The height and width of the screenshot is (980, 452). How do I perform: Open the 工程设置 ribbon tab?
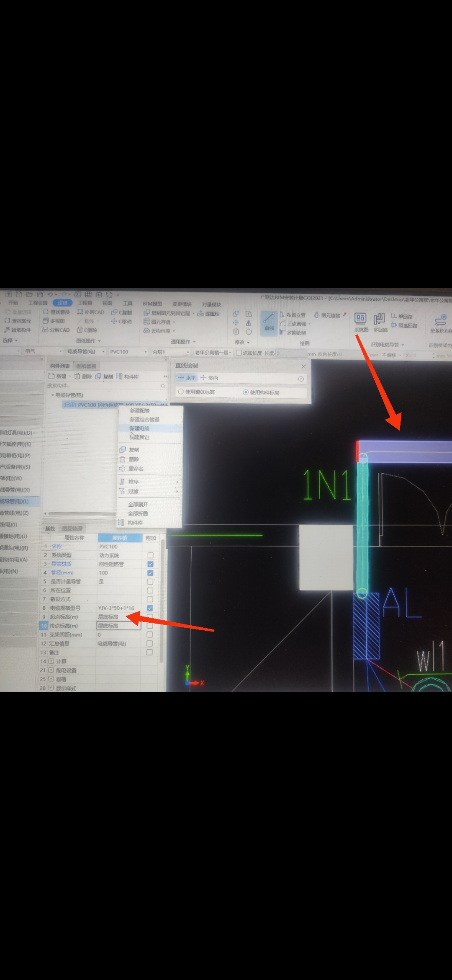[x=38, y=303]
